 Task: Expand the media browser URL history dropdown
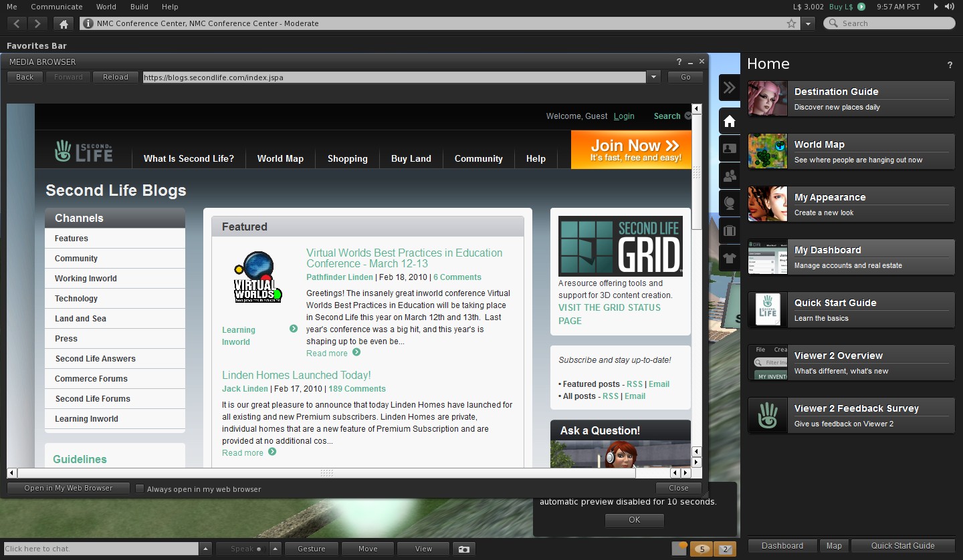pos(653,78)
